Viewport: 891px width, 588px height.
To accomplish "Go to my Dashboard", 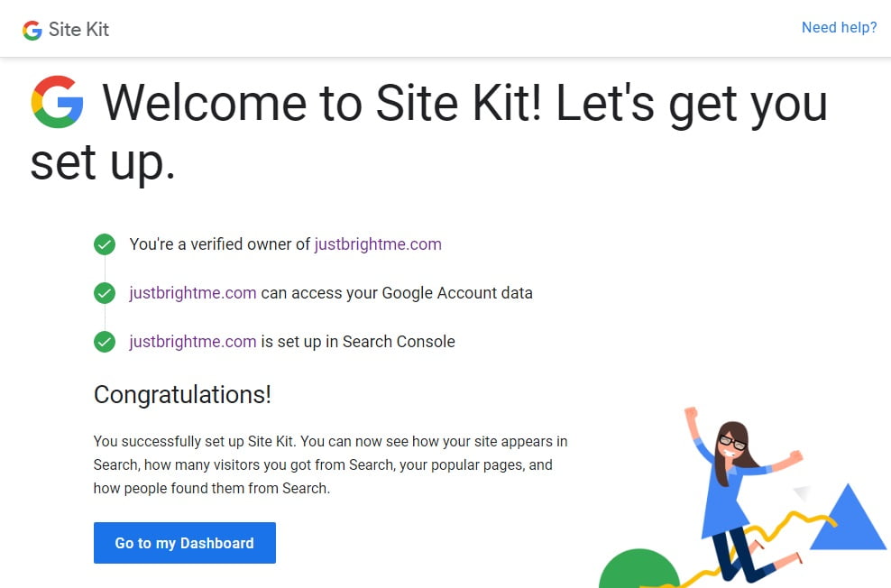I will tap(185, 543).
